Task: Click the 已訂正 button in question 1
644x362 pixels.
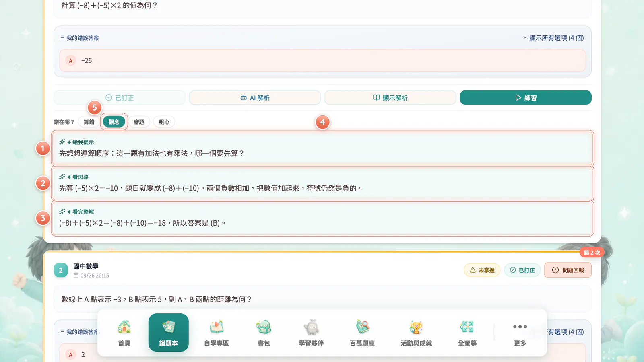Action: (120, 98)
